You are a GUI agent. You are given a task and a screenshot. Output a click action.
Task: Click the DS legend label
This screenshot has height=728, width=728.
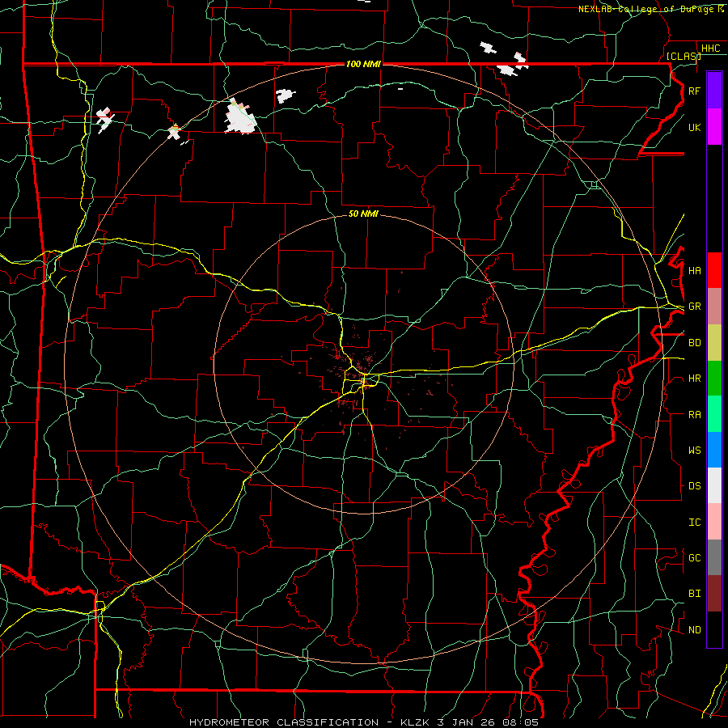(x=694, y=485)
